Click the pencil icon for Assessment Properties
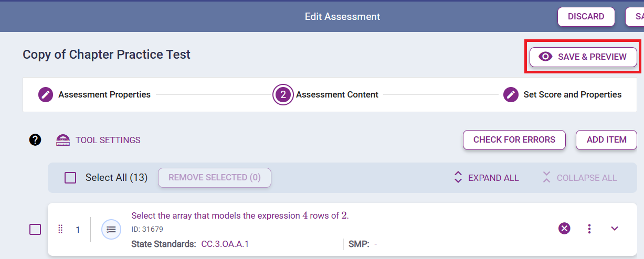 (x=46, y=95)
